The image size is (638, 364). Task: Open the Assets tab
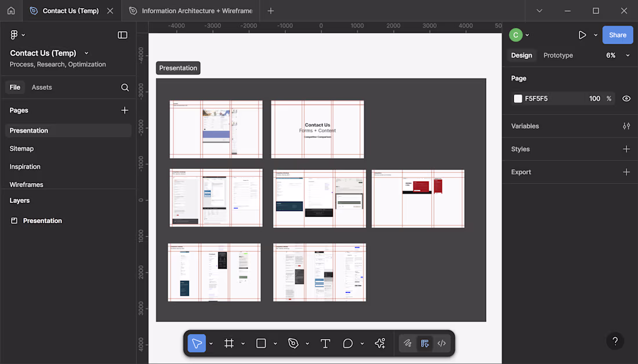(42, 88)
